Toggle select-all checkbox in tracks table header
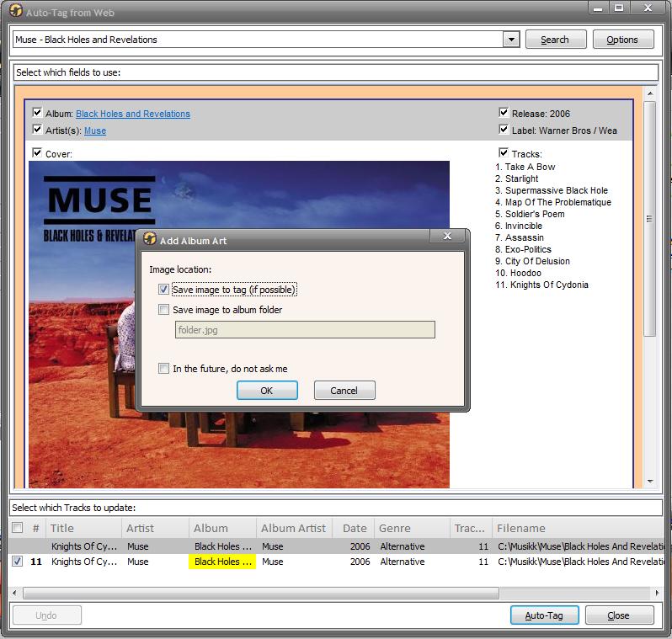Screen dimensions: 672x639 point(17,528)
